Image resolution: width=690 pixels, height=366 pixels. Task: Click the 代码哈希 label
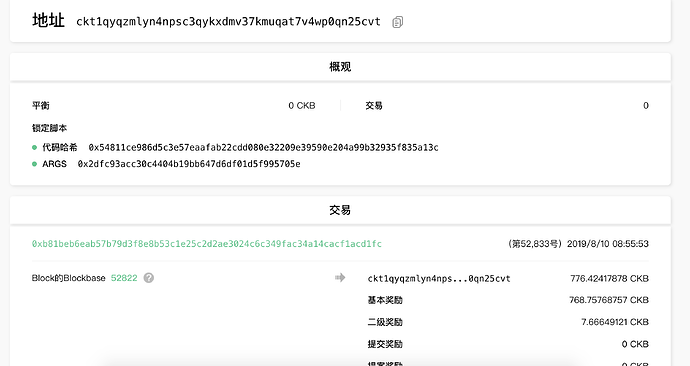pos(60,147)
